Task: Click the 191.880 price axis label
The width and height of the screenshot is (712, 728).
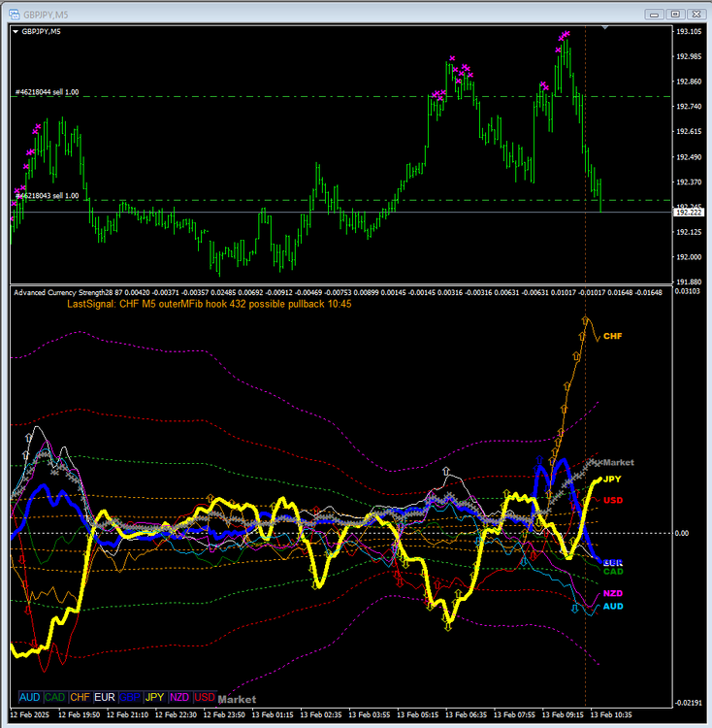Action: point(689,281)
